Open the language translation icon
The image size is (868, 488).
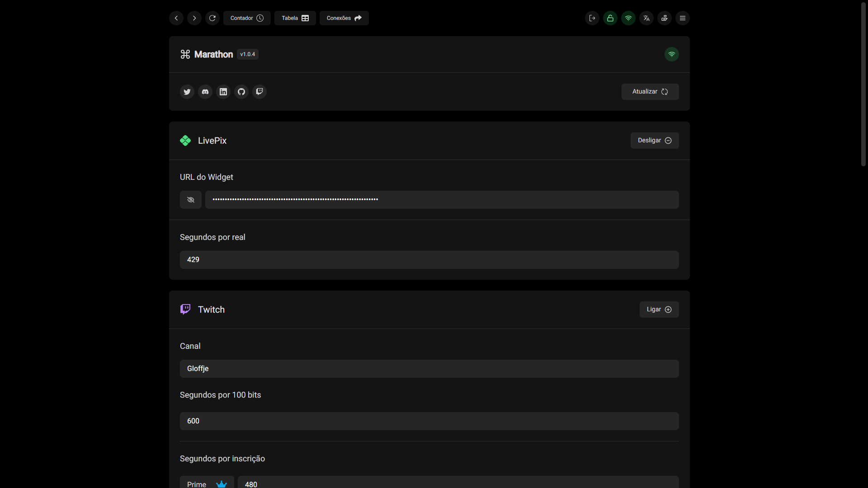tap(646, 18)
